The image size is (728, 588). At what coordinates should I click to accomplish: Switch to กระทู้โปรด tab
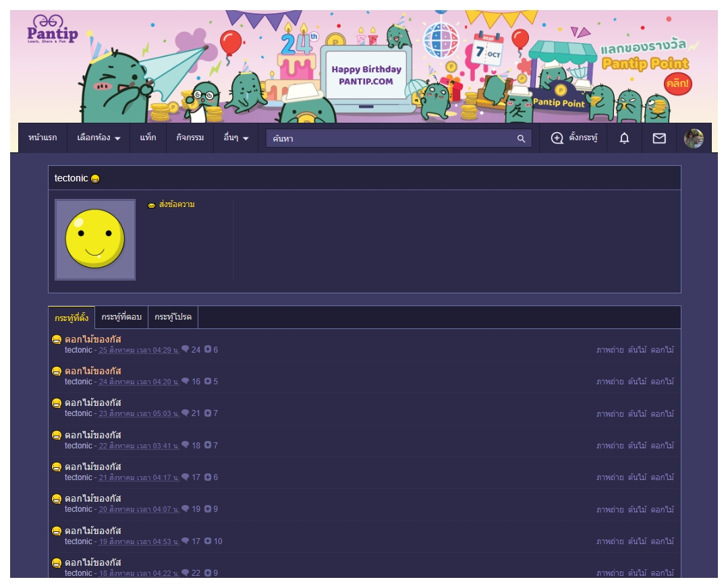coord(173,317)
